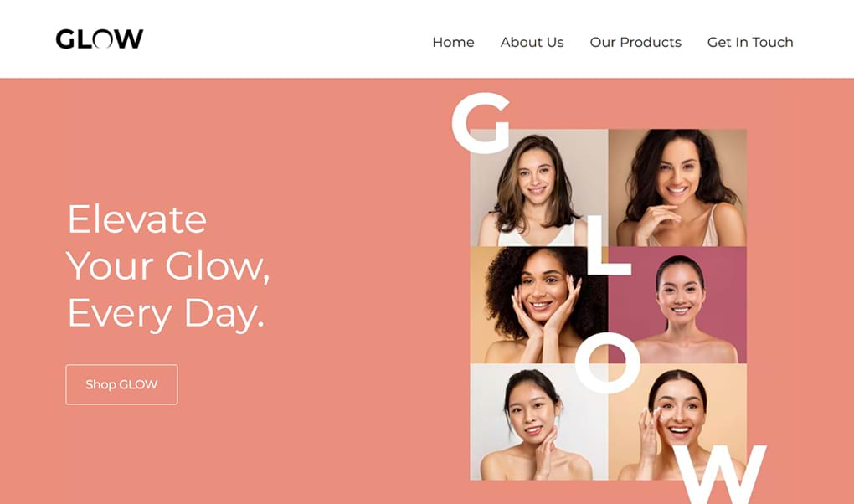Click the Shop GLOW button
The width and height of the screenshot is (854, 504).
click(121, 384)
